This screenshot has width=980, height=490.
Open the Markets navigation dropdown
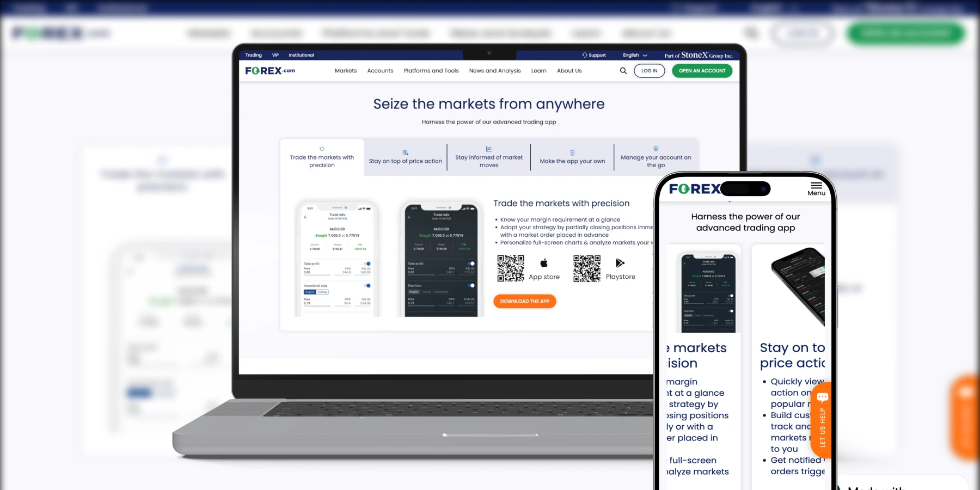pos(346,70)
